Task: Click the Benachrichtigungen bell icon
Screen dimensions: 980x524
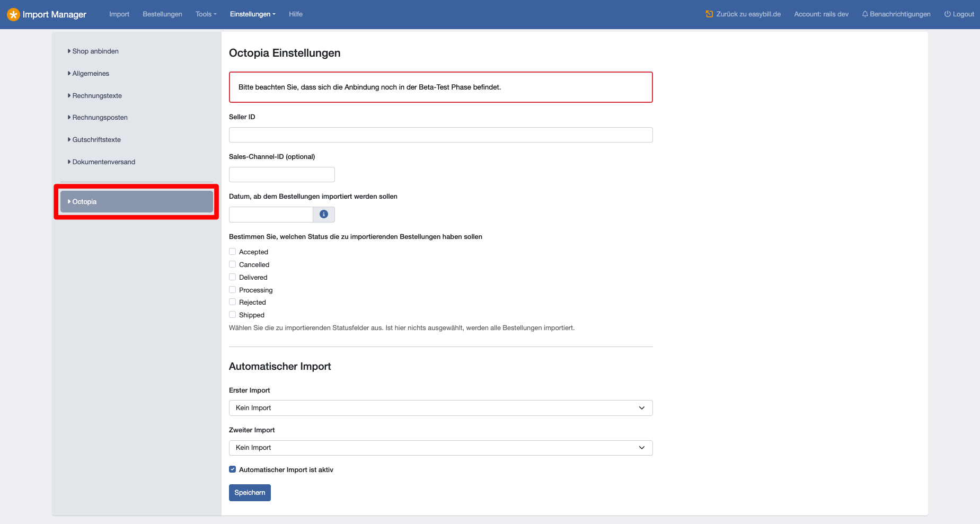Action: pyautogui.click(x=865, y=14)
